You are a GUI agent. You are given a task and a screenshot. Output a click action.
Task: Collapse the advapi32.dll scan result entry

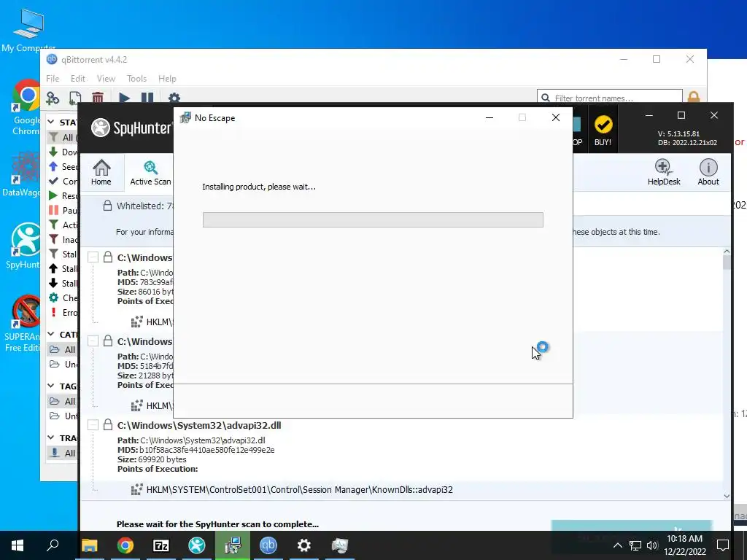click(x=93, y=425)
